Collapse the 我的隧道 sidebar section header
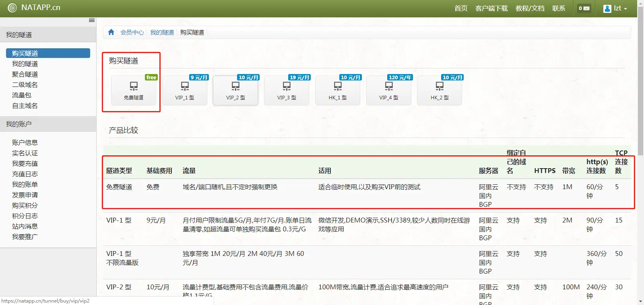The width and height of the screenshot is (644, 305). pyautogui.click(x=48, y=35)
